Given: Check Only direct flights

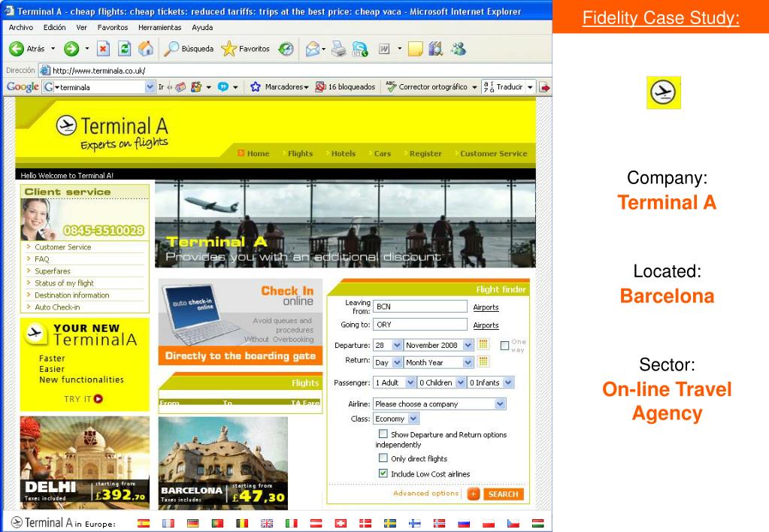Looking at the screenshot, I should pos(383,458).
